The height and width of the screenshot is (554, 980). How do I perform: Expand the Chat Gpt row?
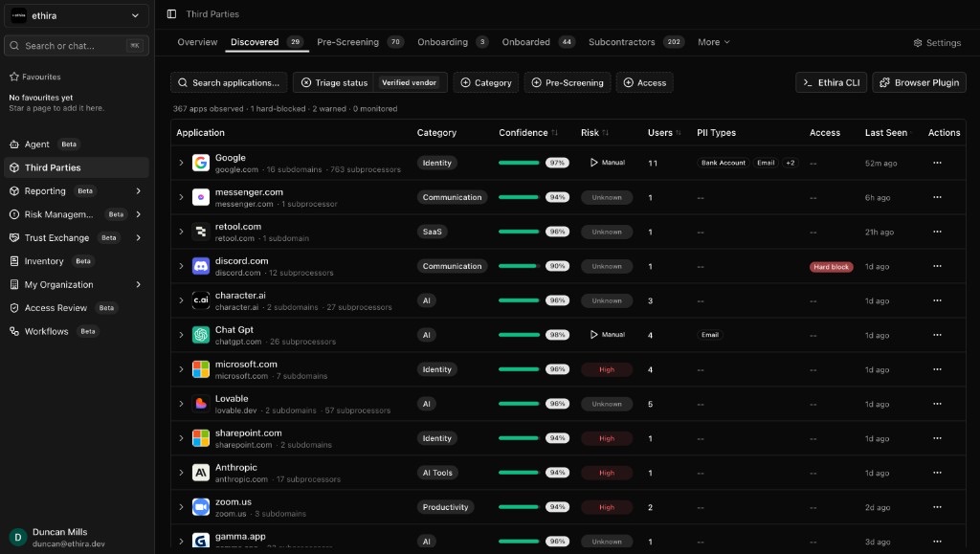click(x=181, y=335)
